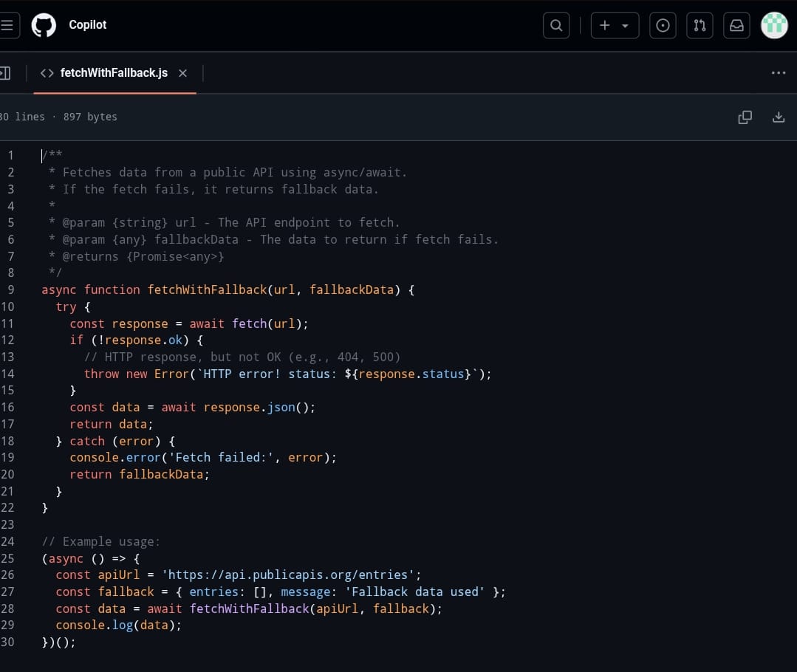Screen dimensions: 797x672
Task: Click the 'console.log(data);' line
Action: click(x=118, y=625)
